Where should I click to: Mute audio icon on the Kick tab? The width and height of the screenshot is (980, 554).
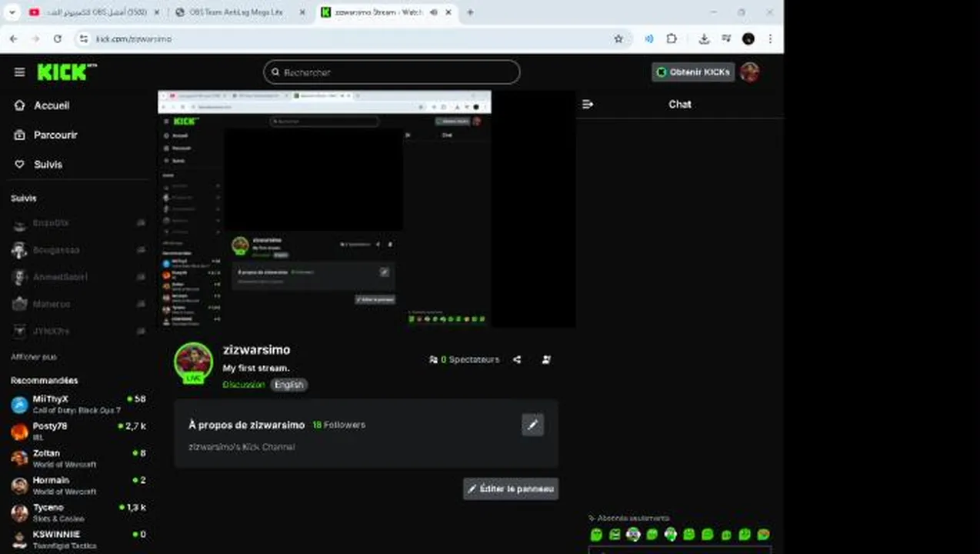click(x=434, y=12)
